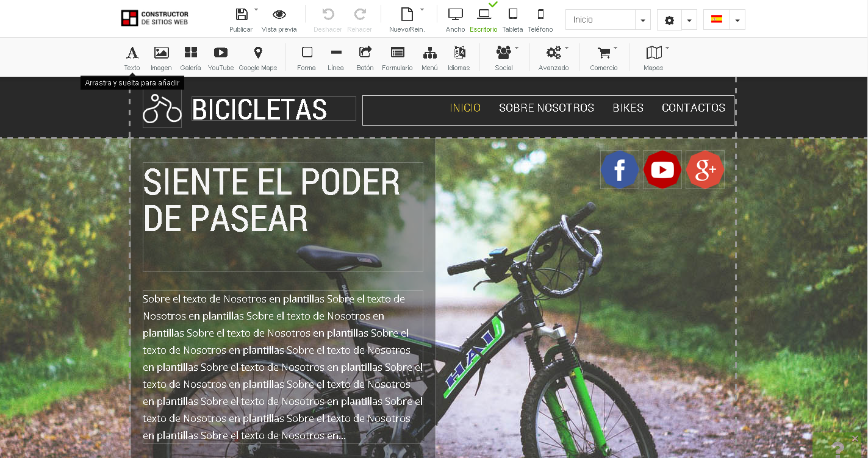The width and height of the screenshot is (868, 458).
Task: Expand the Avanzado dropdown arrow
Action: point(567,48)
